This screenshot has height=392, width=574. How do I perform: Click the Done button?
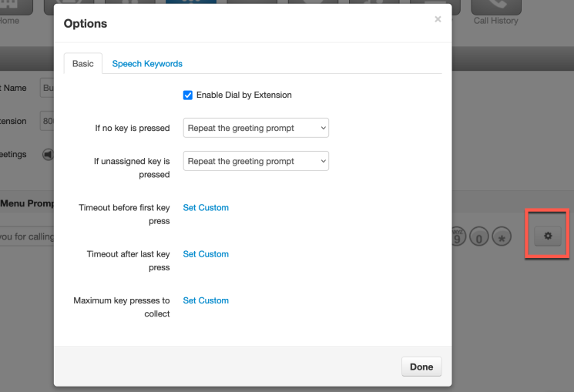[x=421, y=367]
